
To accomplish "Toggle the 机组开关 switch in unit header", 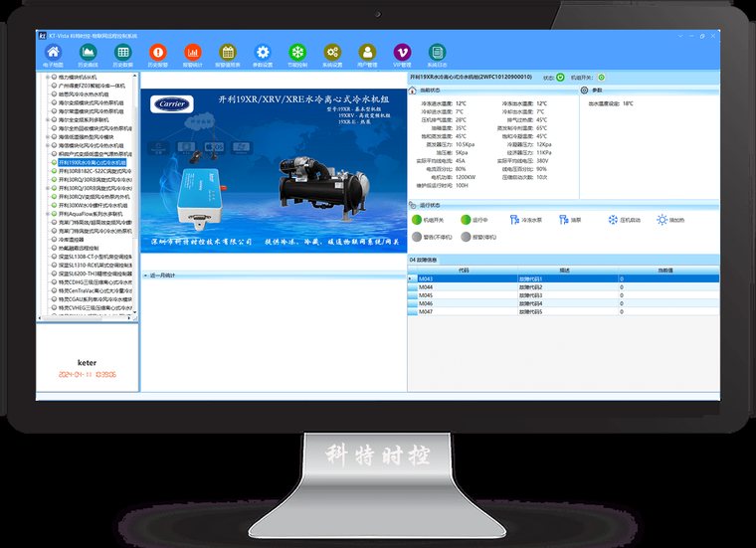I will tap(601, 78).
